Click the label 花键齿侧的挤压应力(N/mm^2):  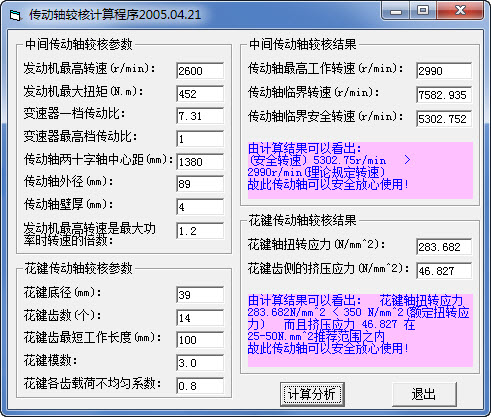pos(329,269)
